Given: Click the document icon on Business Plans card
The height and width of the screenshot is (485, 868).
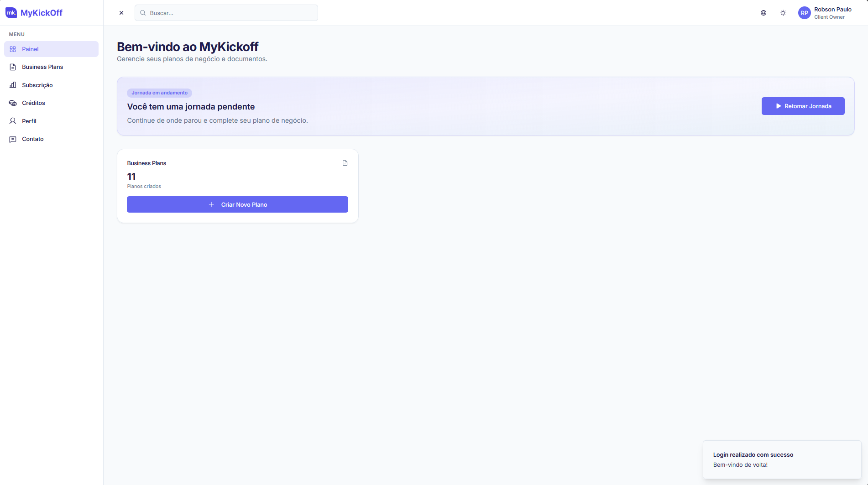Looking at the screenshot, I should (345, 163).
